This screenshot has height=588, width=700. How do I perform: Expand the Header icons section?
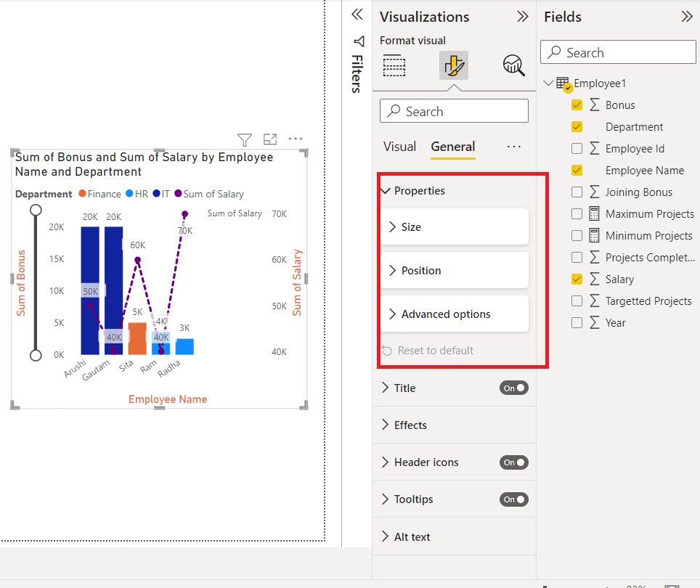click(x=386, y=462)
